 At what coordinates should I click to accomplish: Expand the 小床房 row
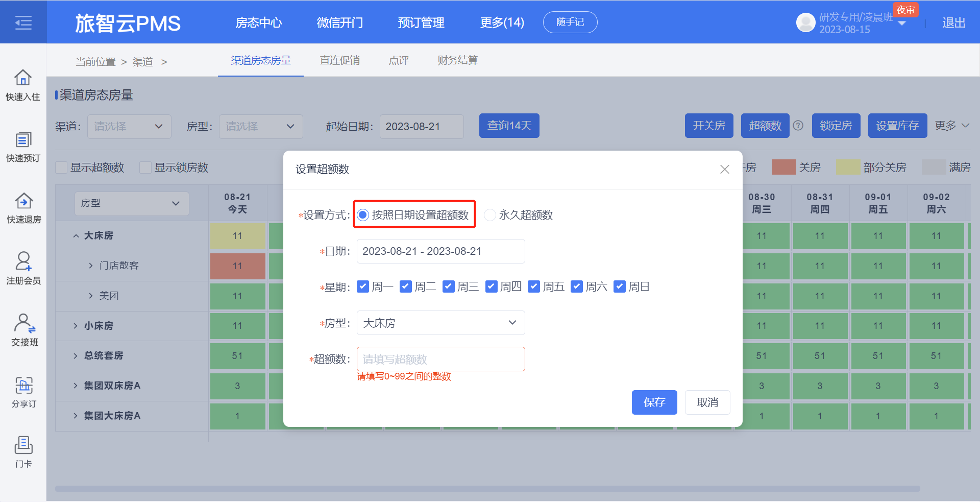pyautogui.click(x=76, y=326)
